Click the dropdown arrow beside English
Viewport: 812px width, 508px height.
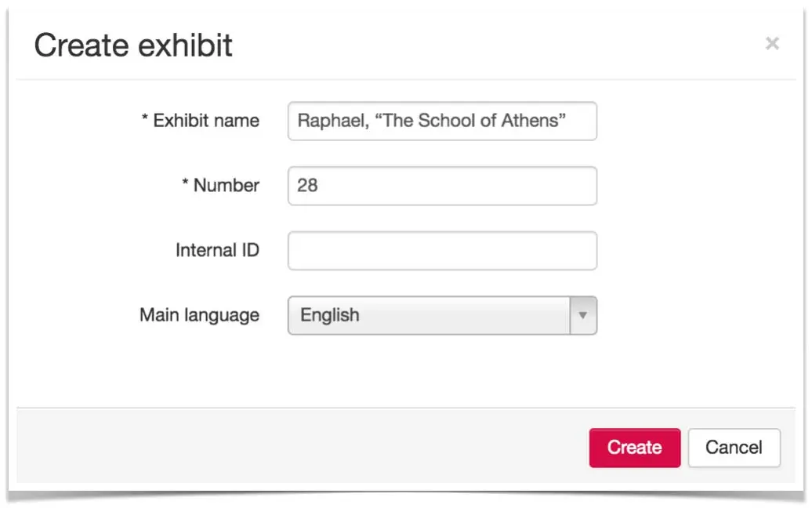click(582, 315)
